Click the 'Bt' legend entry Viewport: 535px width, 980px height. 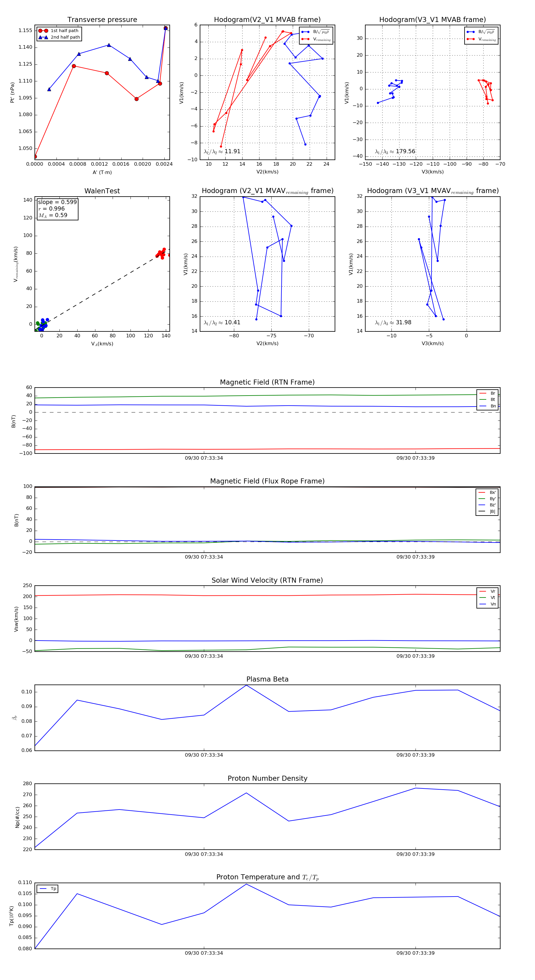(487, 400)
